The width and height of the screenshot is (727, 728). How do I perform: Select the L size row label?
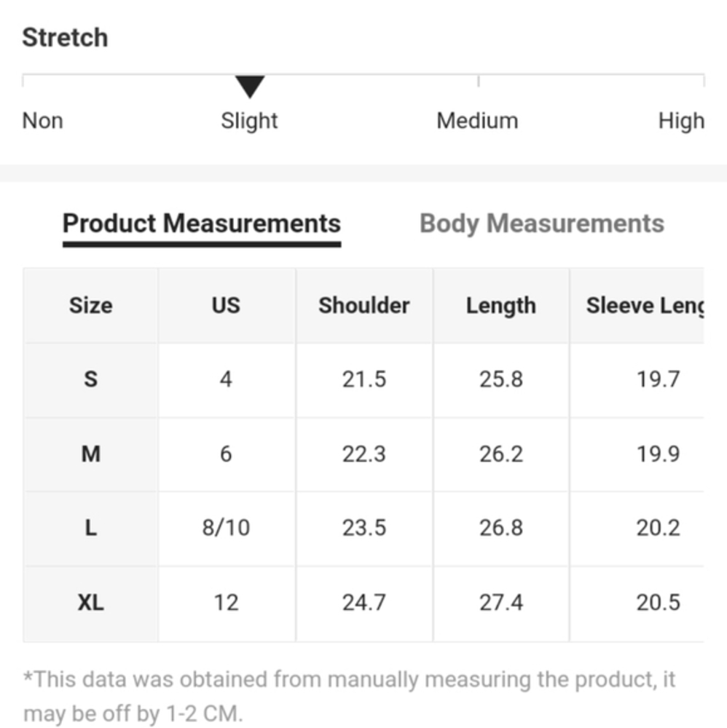pyautogui.click(x=90, y=528)
